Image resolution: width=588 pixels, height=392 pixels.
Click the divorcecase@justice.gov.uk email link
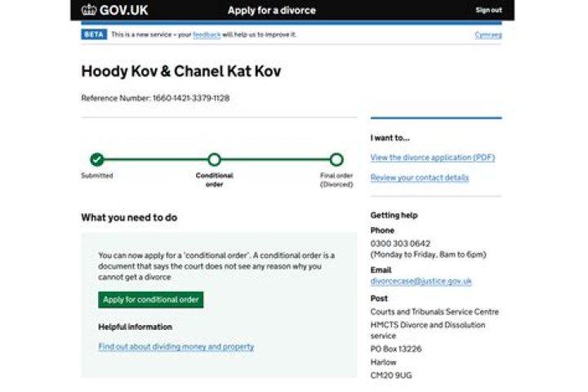coord(421,281)
